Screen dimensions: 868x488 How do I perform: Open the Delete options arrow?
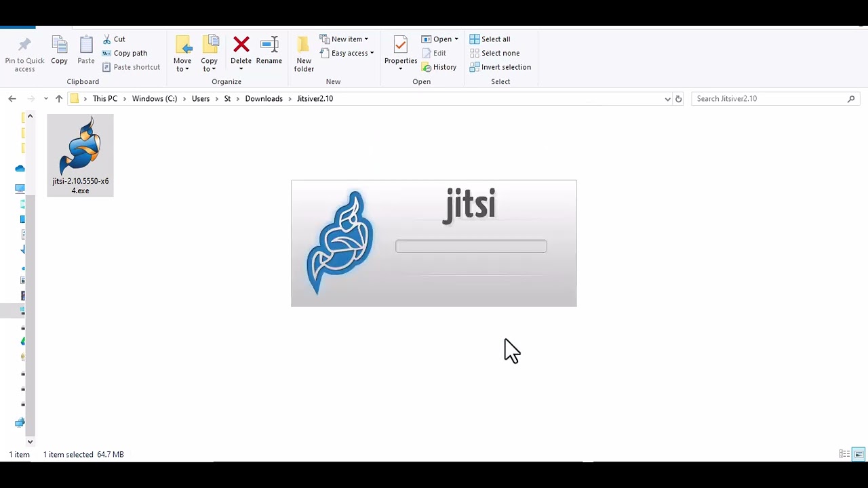click(x=241, y=68)
